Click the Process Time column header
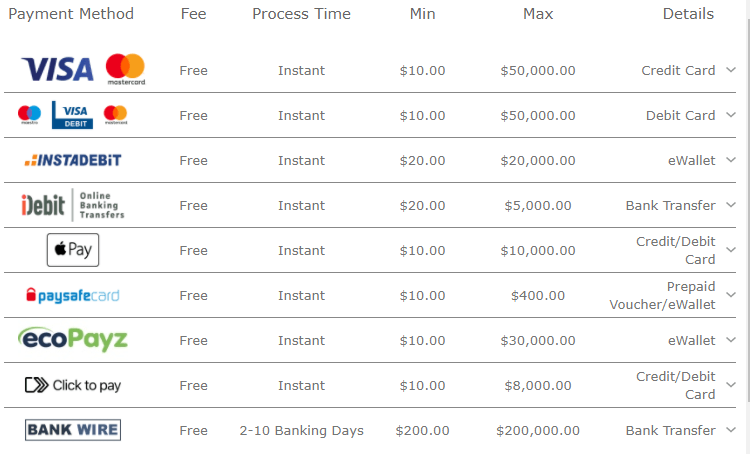Viewport: 750px width, 454px height. pyautogui.click(x=301, y=14)
